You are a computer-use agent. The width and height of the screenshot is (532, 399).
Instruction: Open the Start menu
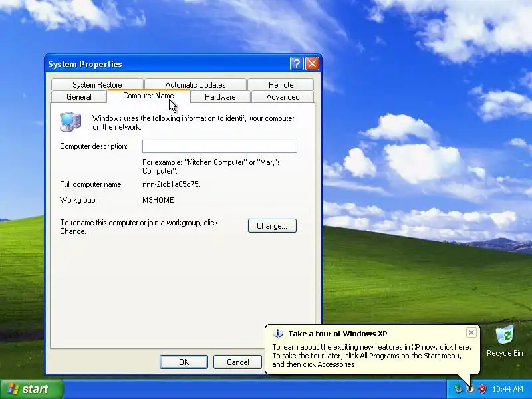pyautogui.click(x=32, y=389)
